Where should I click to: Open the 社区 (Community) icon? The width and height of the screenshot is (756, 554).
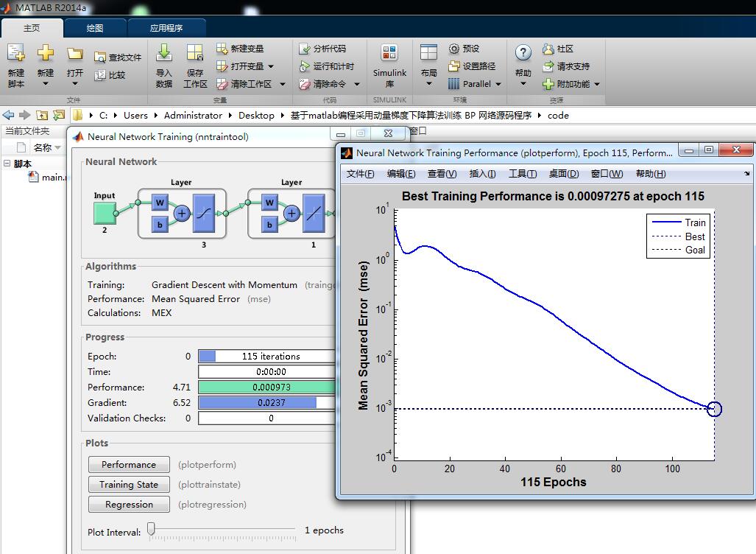pos(548,49)
